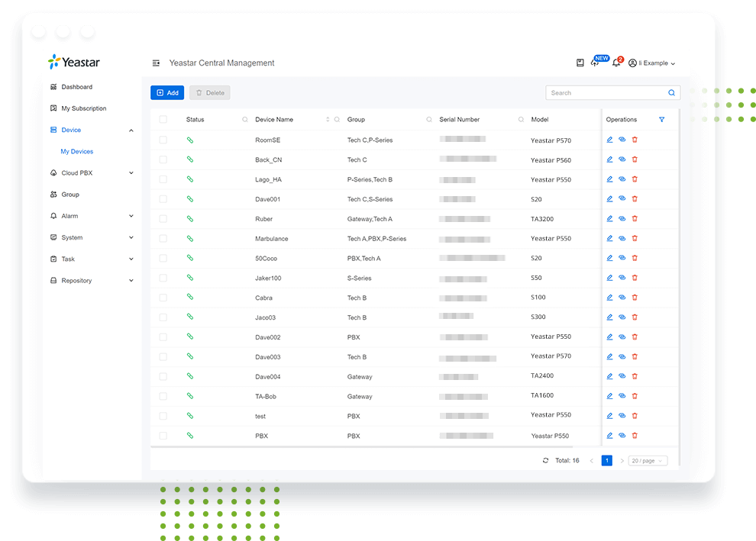This screenshot has width=756, height=541.
Task: Click the previous page arrow
Action: [x=591, y=461]
